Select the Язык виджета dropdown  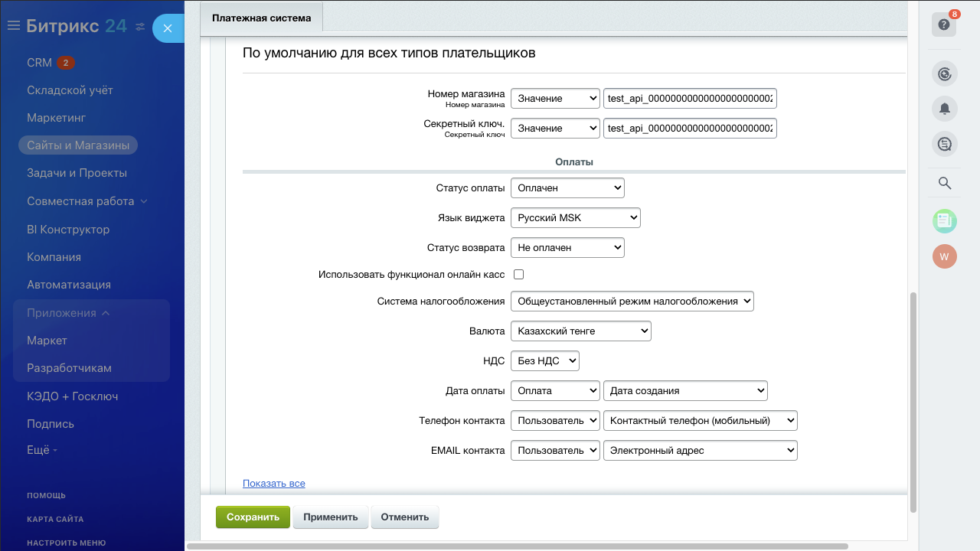click(575, 218)
